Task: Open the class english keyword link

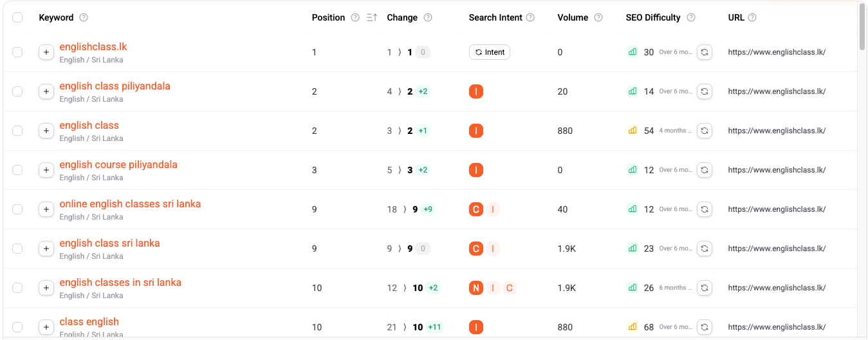Action: pyautogui.click(x=89, y=322)
